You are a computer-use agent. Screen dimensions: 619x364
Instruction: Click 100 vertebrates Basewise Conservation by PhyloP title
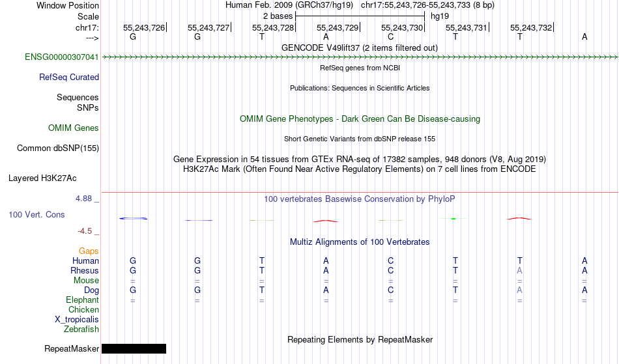[360, 199]
